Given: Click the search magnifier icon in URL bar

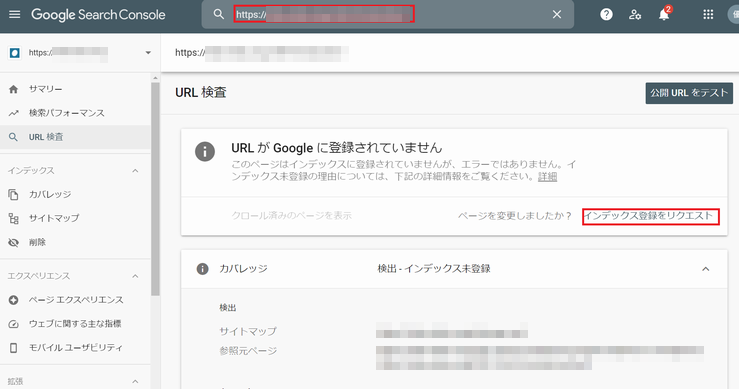Looking at the screenshot, I should pos(219,15).
